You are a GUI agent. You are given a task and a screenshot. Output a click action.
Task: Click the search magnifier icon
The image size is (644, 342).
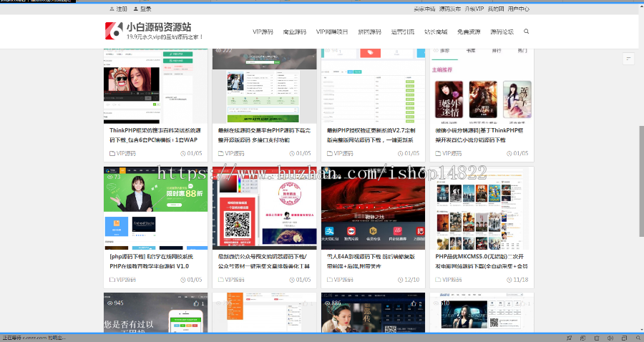click(x=526, y=31)
